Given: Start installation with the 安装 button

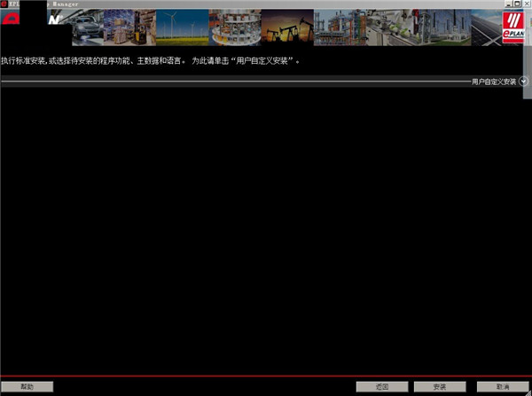Looking at the screenshot, I should tap(441, 387).
